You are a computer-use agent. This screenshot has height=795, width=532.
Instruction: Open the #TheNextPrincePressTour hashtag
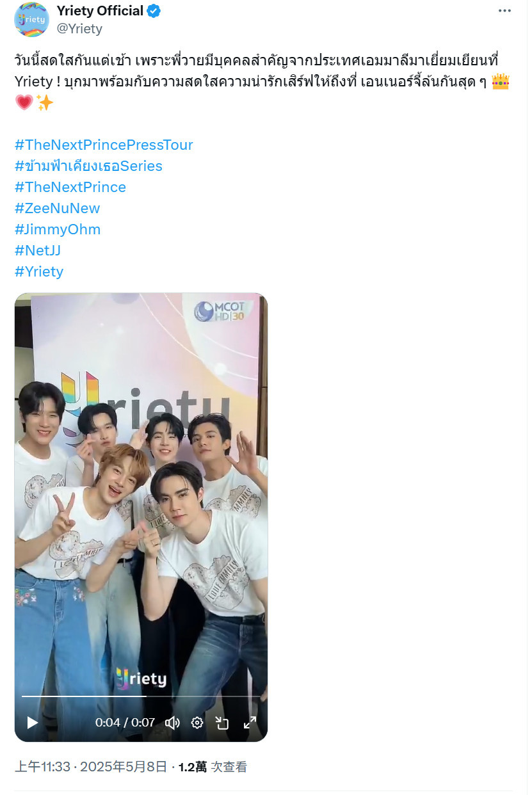coord(104,145)
